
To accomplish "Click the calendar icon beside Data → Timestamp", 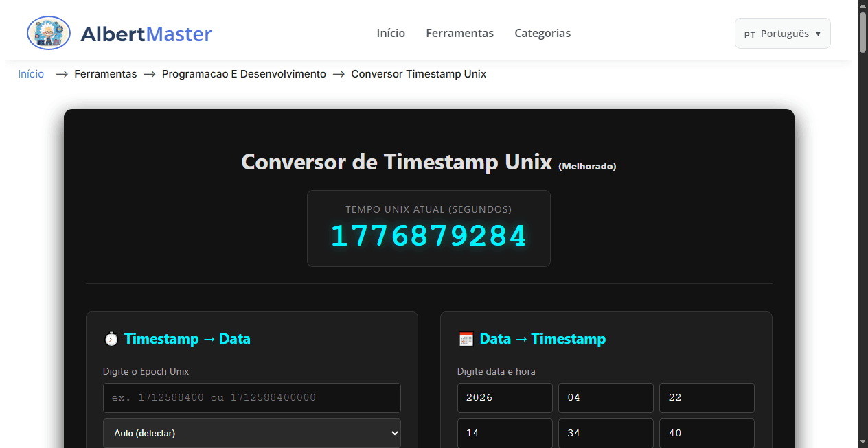I will (466, 338).
